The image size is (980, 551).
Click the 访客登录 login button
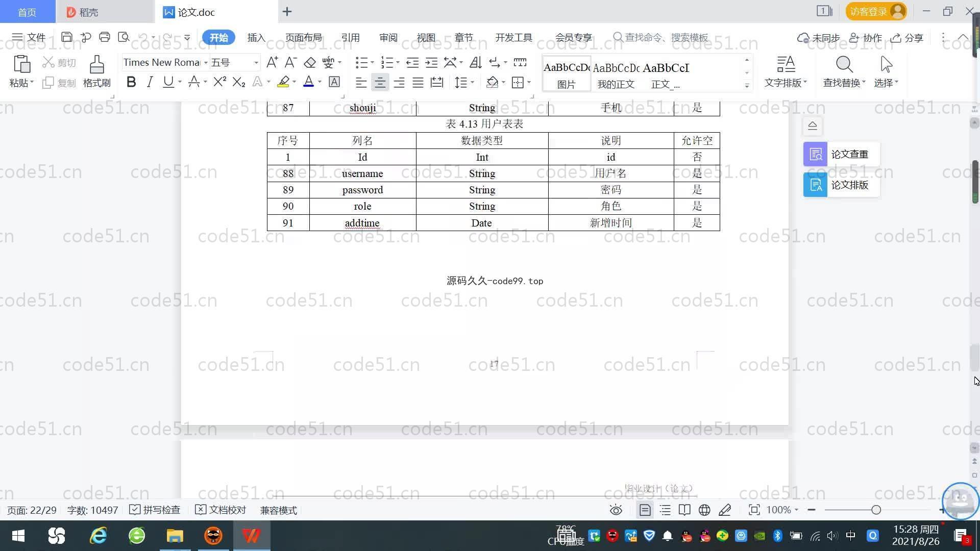875,11
